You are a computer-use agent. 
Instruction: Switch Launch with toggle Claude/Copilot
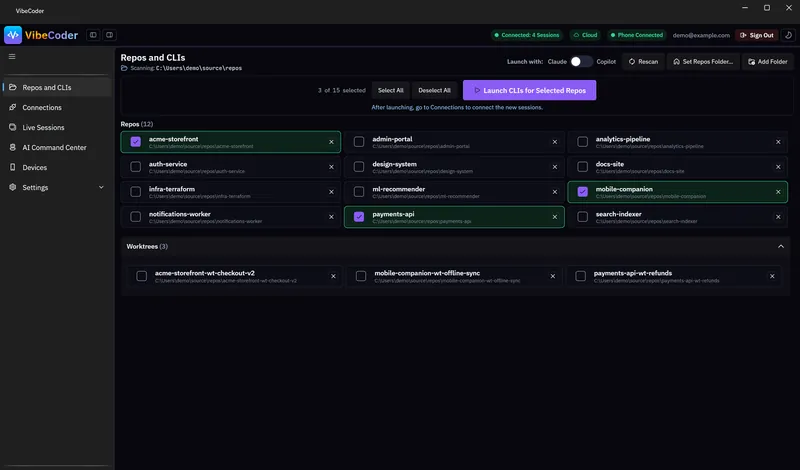point(581,61)
